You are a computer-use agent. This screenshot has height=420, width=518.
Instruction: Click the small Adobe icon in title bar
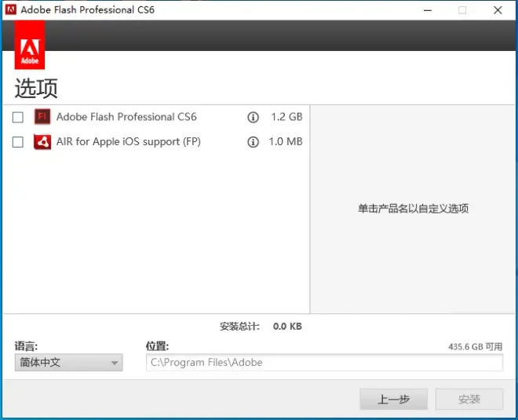click(9, 10)
